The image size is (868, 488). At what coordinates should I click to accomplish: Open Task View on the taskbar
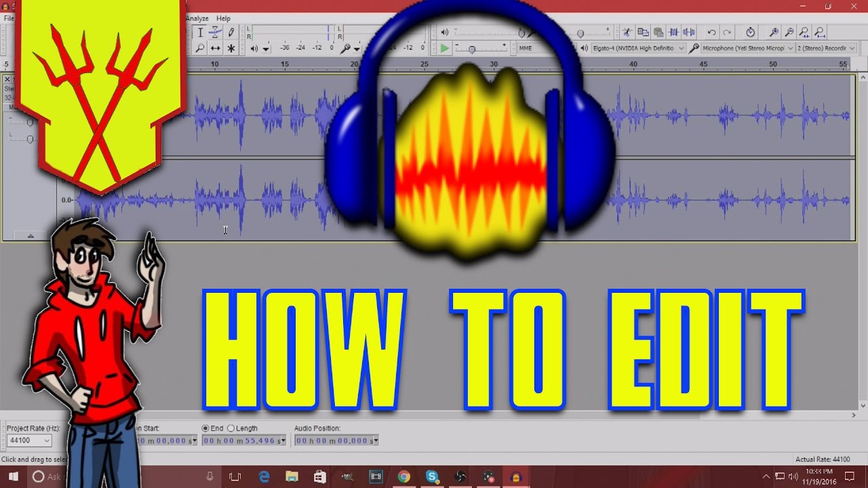pyautogui.click(x=235, y=476)
